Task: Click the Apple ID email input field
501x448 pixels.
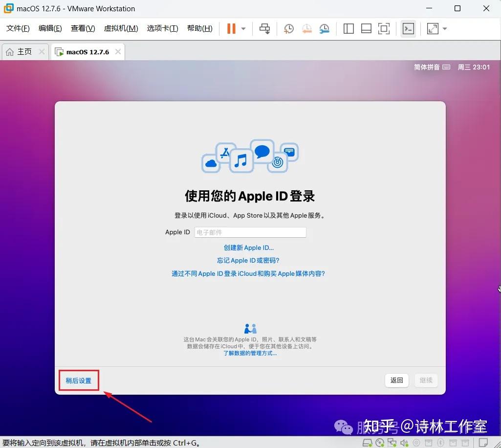Action: [x=250, y=232]
